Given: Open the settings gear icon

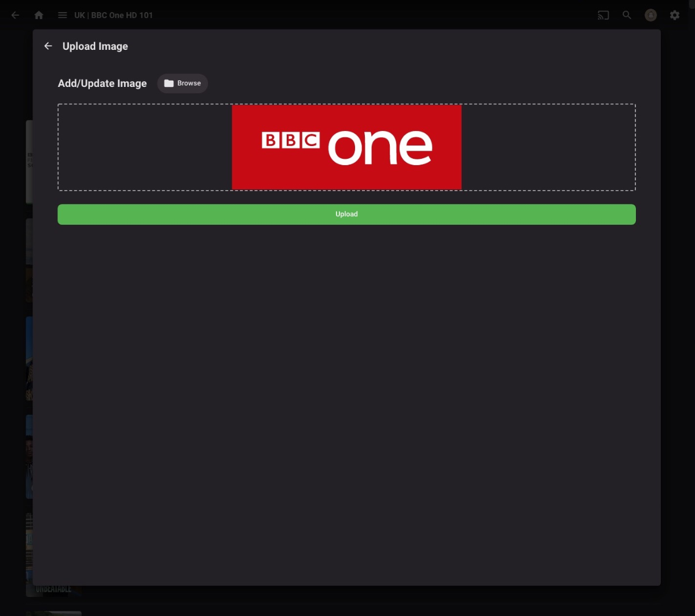Looking at the screenshot, I should click(x=675, y=15).
